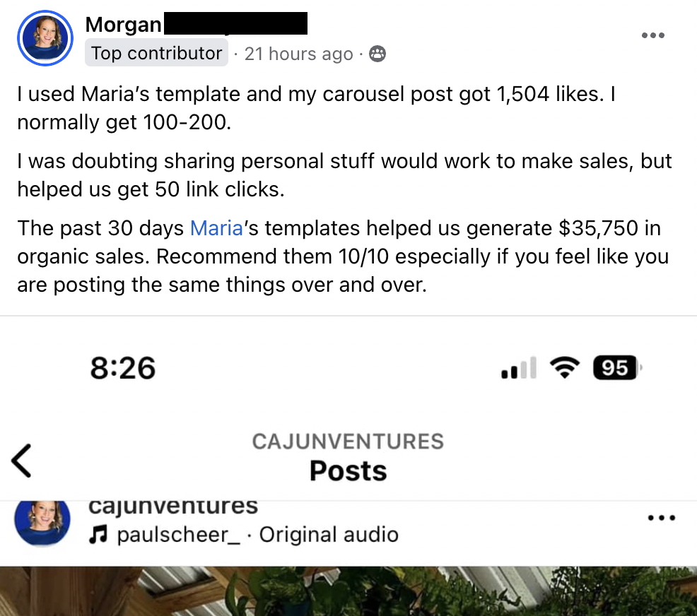Click the Top contributor badge

click(156, 54)
